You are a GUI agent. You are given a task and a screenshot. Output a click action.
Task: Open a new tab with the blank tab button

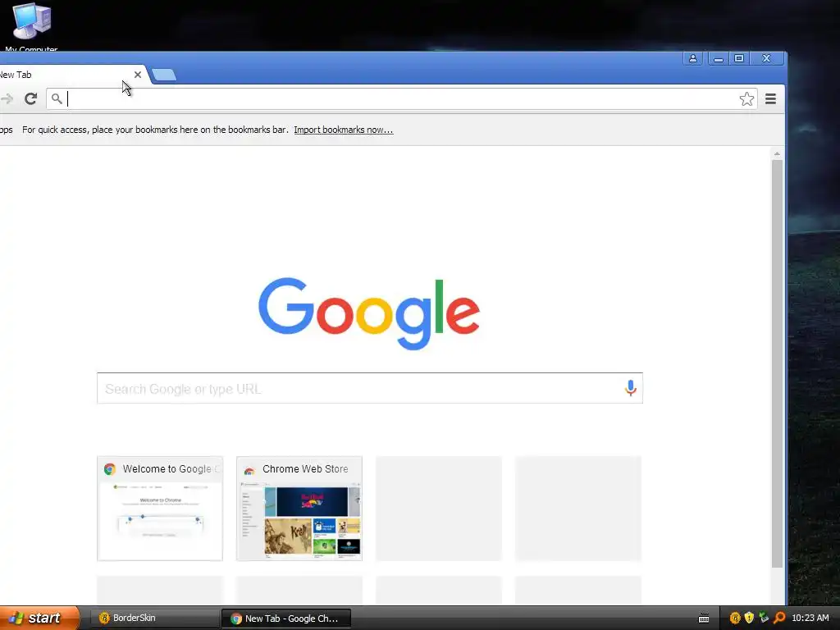point(164,75)
